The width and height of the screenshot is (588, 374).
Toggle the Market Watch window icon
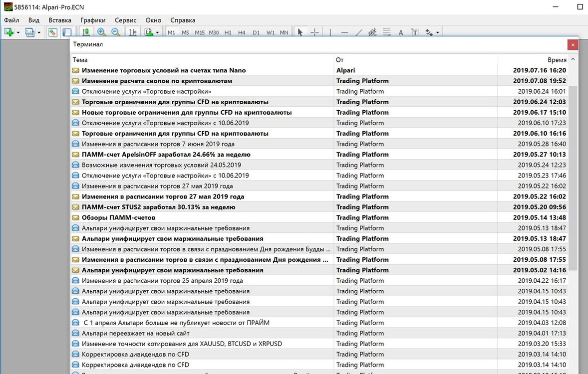(x=53, y=32)
